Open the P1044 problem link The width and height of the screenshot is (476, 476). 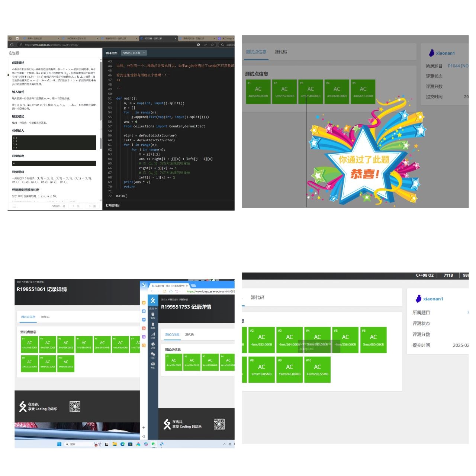(x=457, y=66)
